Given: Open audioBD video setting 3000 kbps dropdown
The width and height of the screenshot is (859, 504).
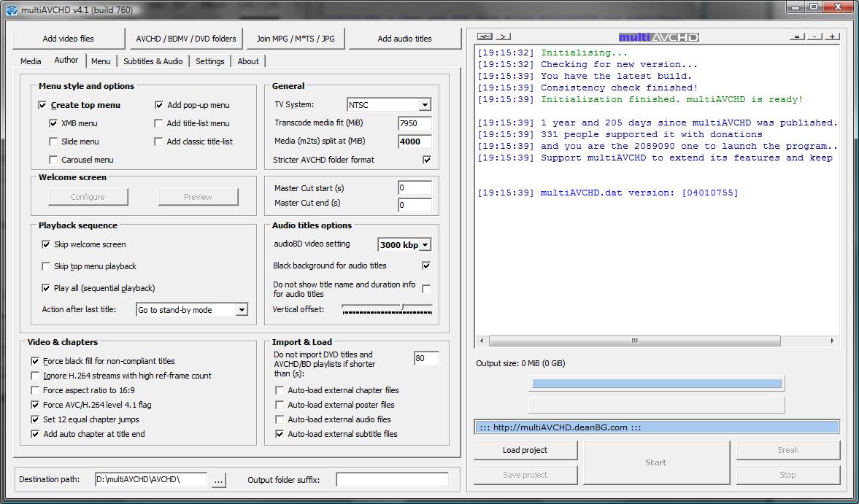Looking at the screenshot, I should 404,244.
